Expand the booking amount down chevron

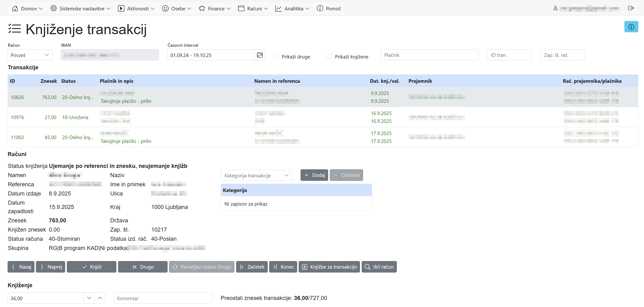point(89,298)
